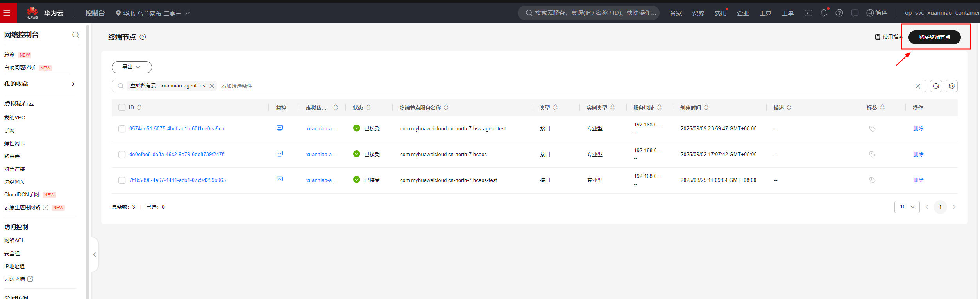Open the hamburger main menu
Screen dimensions: 980x299
[x=7, y=13]
